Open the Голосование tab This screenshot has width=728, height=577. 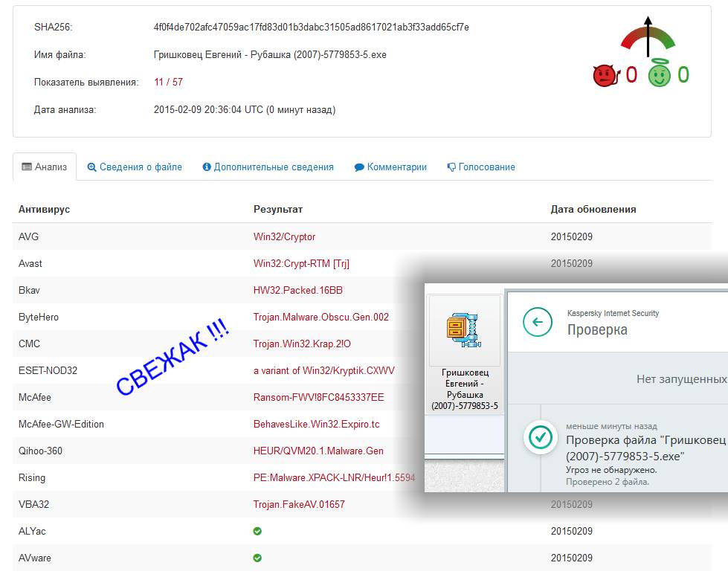(481, 167)
